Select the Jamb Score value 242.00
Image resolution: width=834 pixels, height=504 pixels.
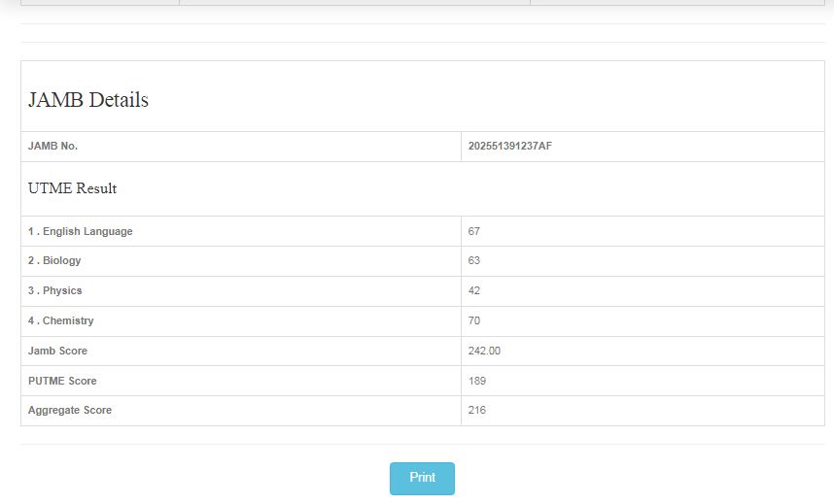point(484,352)
